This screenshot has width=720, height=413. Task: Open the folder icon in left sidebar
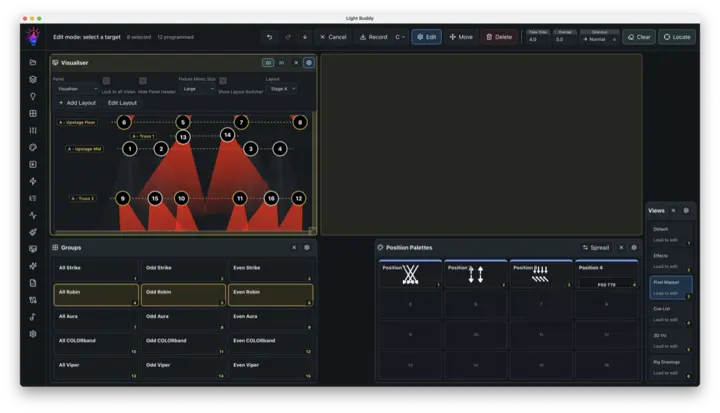(x=33, y=62)
